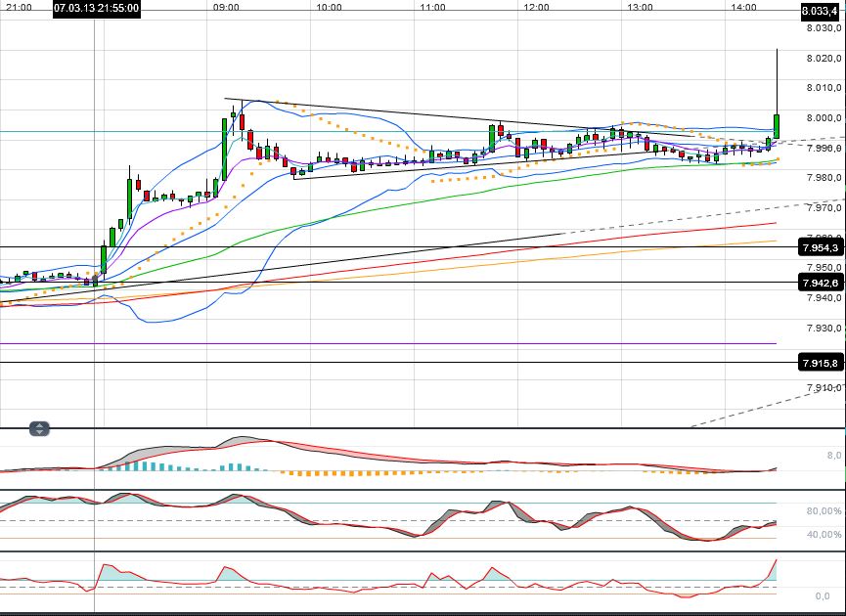Select the 8.033,4 current price label
The width and height of the screenshot is (846, 616).
tap(820, 11)
